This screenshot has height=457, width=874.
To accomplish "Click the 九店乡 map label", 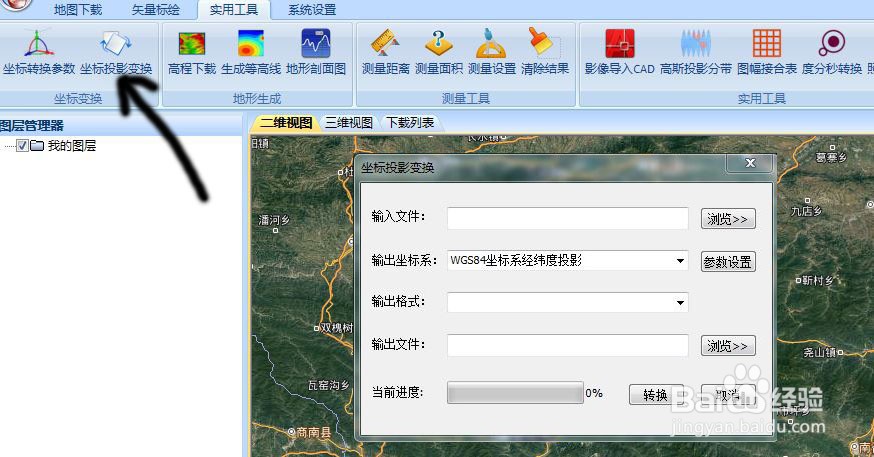I will point(807,211).
